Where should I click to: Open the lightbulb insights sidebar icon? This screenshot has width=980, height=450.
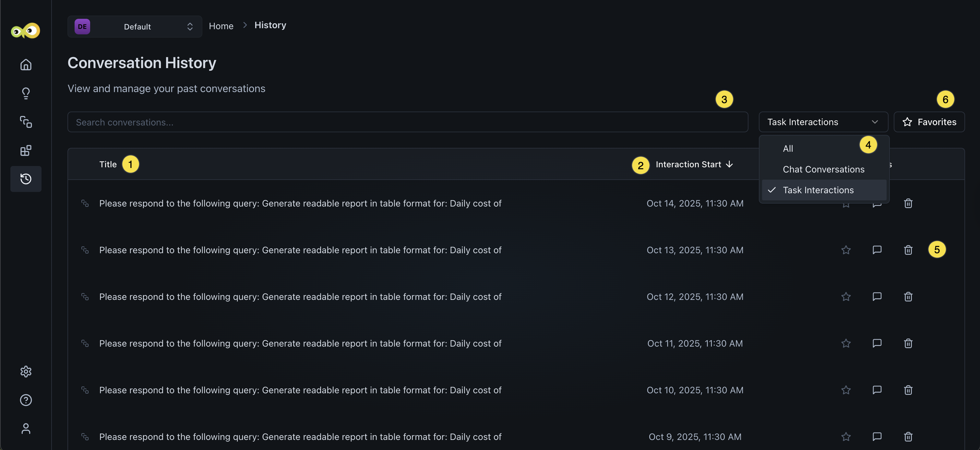tap(26, 93)
